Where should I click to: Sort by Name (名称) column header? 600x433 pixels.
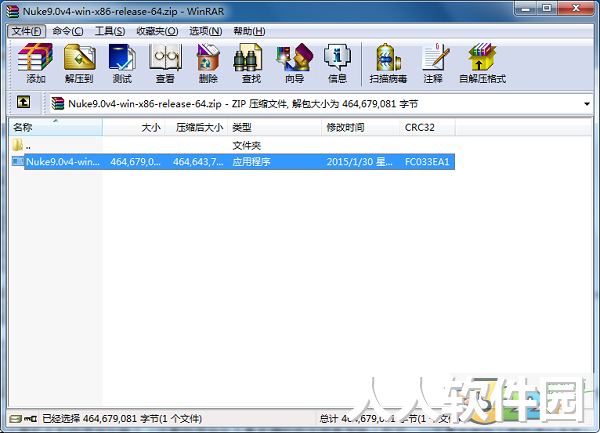(x=56, y=127)
